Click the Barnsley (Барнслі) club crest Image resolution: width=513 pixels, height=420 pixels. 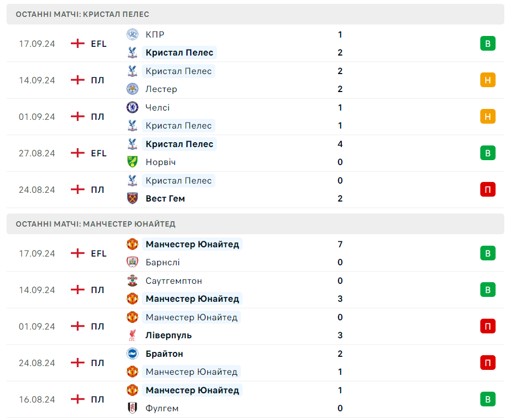(x=132, y=262)
